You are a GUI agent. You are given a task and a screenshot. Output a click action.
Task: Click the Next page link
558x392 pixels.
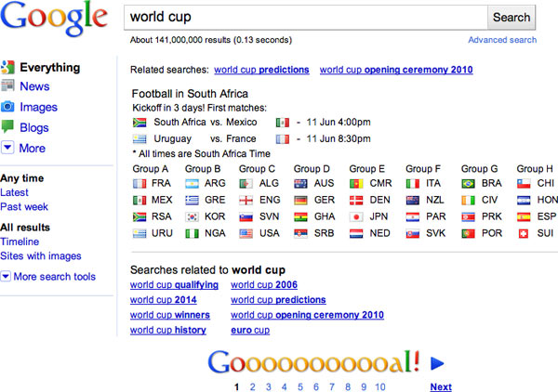pos(441,387)
